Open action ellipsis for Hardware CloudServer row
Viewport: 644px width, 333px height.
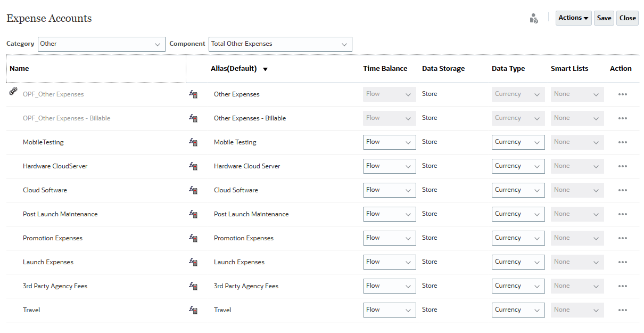coord(623,166)
